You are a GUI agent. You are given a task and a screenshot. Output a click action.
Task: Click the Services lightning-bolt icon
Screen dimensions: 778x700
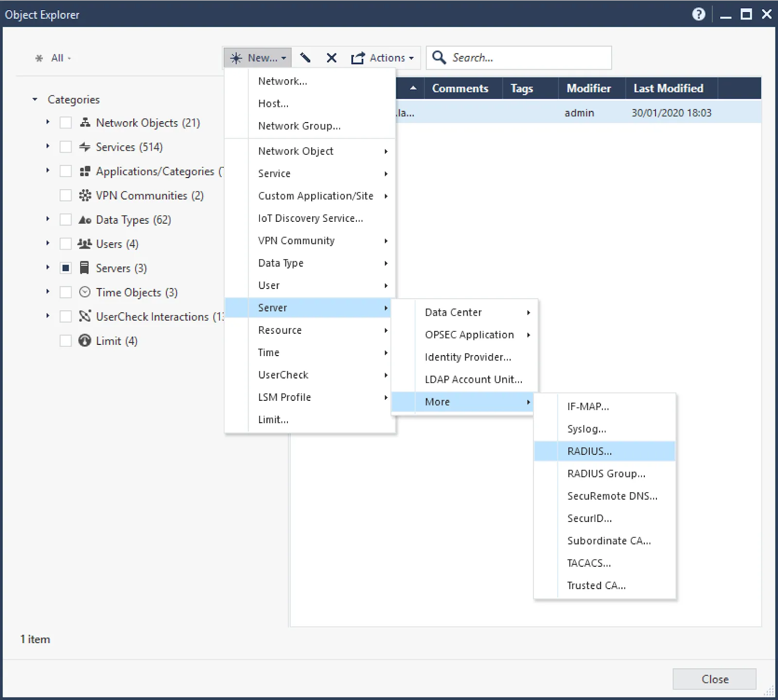[85, 147]
